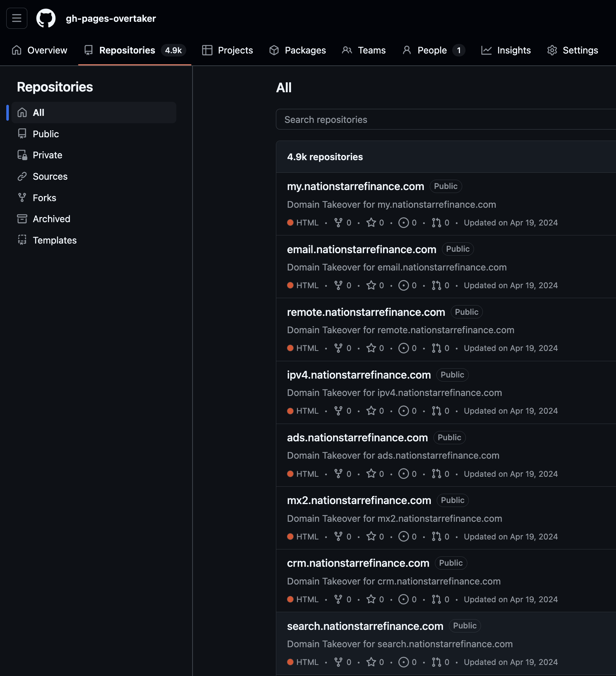Click issues icon for search.nationstarrefinance.com
616x676 pixels.
pos(404,662)
